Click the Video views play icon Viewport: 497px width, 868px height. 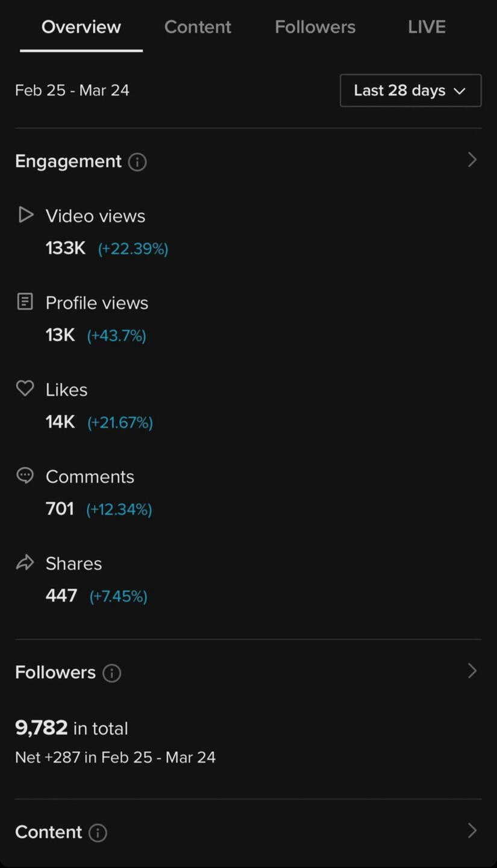pos(25,215)
